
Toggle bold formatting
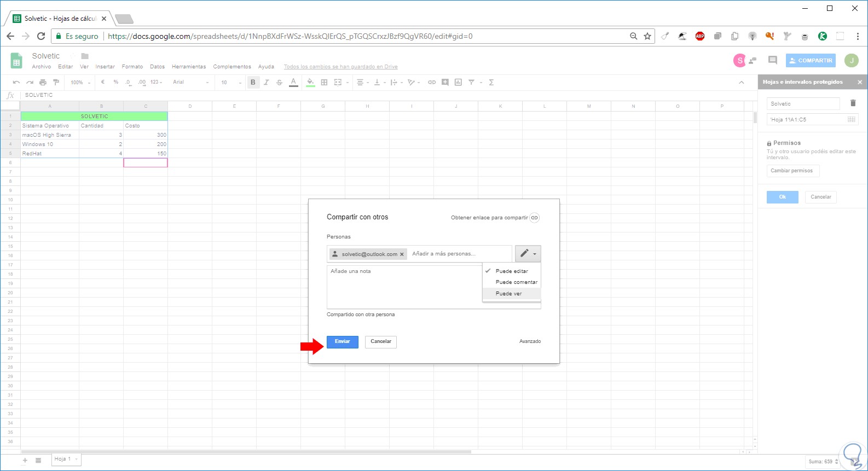click(x=253, y=83)
